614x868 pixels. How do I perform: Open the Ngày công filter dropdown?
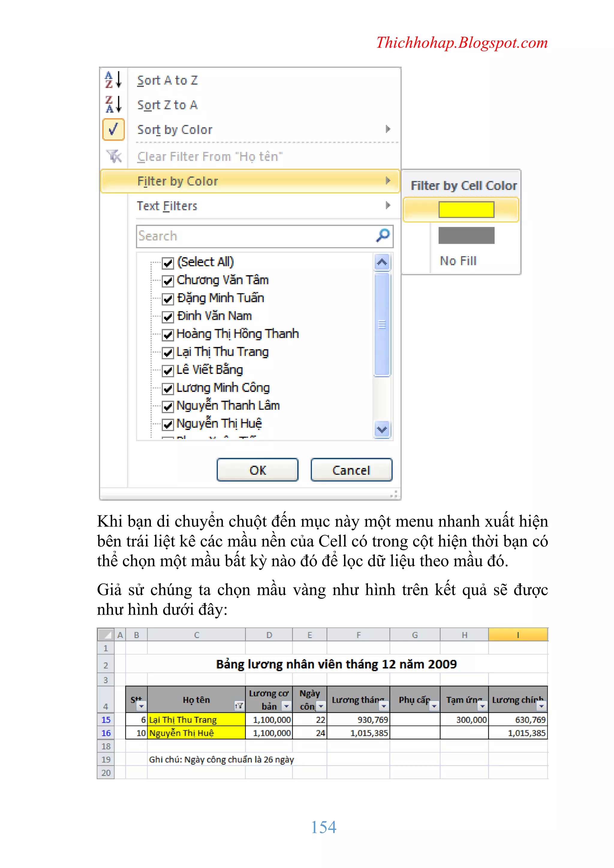coord(320,705)
